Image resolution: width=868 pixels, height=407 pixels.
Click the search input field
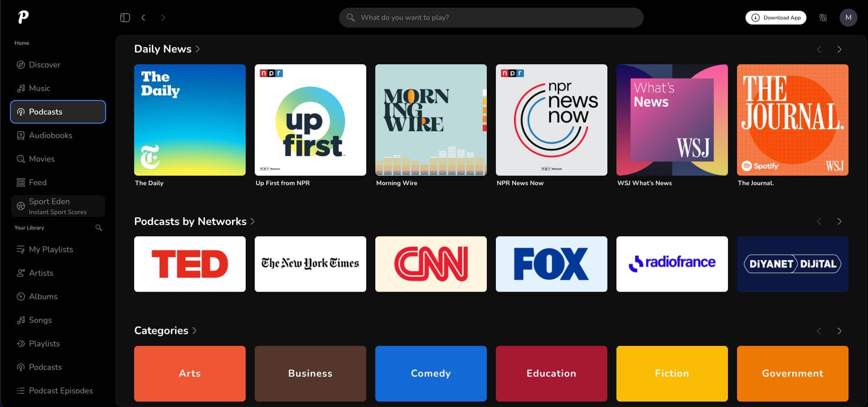pos(491,18)
